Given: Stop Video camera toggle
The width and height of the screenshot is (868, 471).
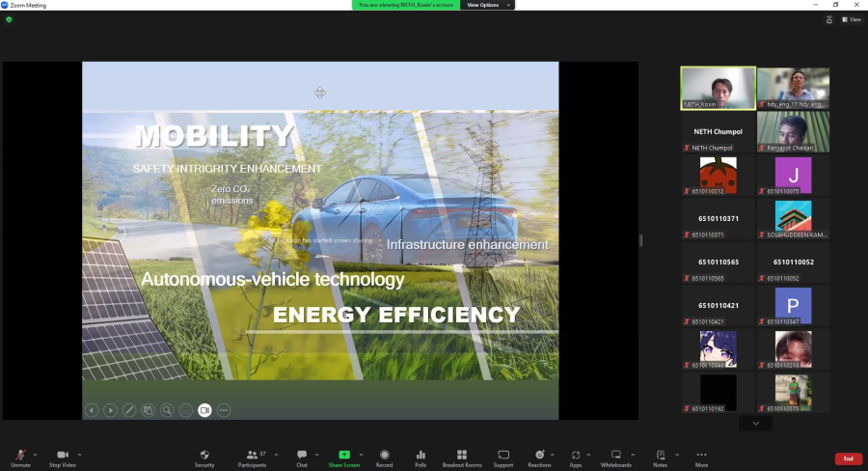Looking at the screenshot, I should 63,455.
